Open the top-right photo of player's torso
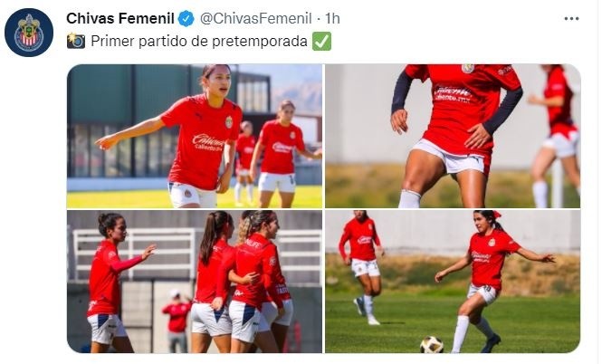Image resolution: width=602 pixels, height=364 pixels. [453, 137]
